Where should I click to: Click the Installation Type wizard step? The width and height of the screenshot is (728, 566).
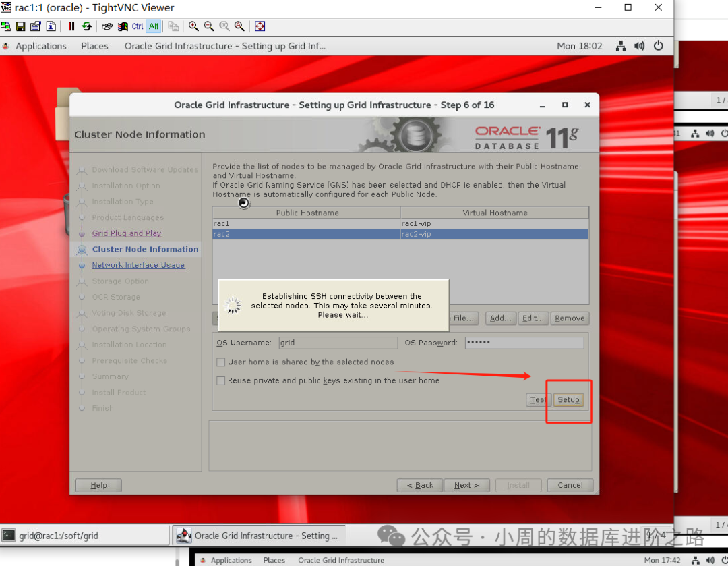tap(122, 202)
